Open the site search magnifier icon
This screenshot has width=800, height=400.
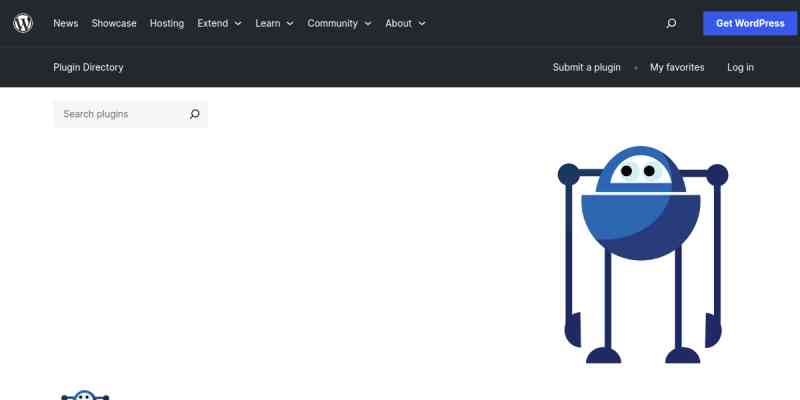pyautogui.click(x=671, y=23)
